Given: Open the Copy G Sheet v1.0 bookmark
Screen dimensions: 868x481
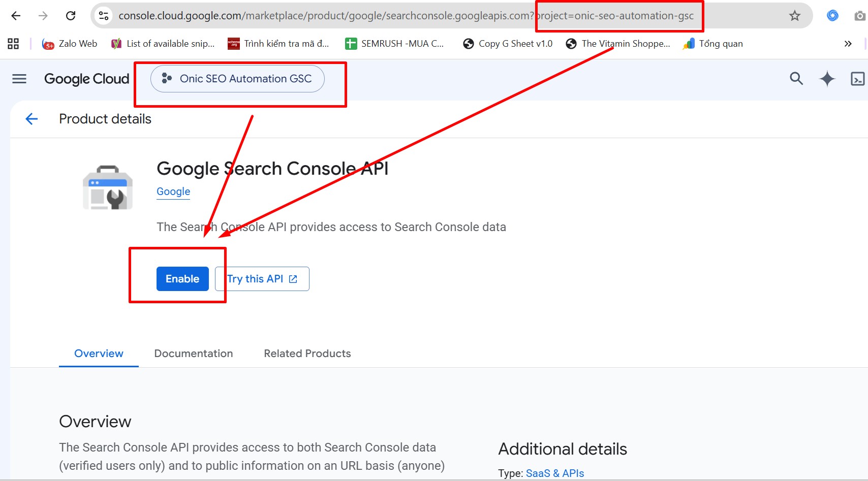Looking at the screenshot, I should coord(508,44).
